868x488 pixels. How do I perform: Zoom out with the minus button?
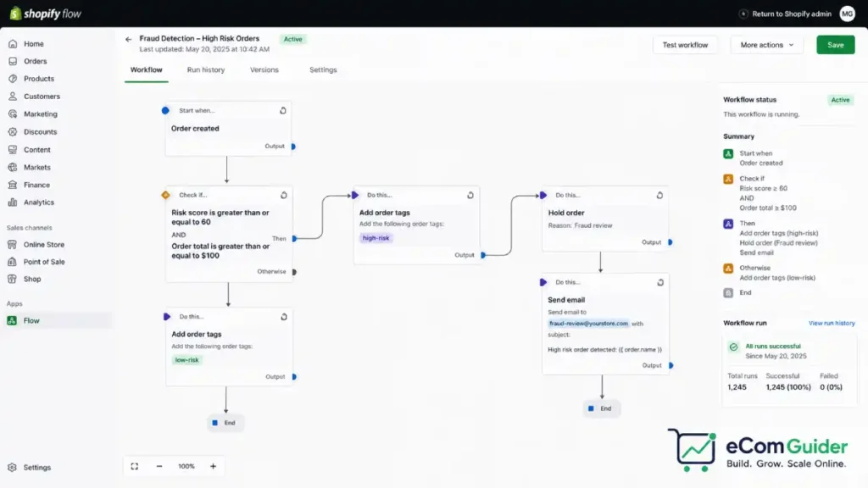(159, 467)
